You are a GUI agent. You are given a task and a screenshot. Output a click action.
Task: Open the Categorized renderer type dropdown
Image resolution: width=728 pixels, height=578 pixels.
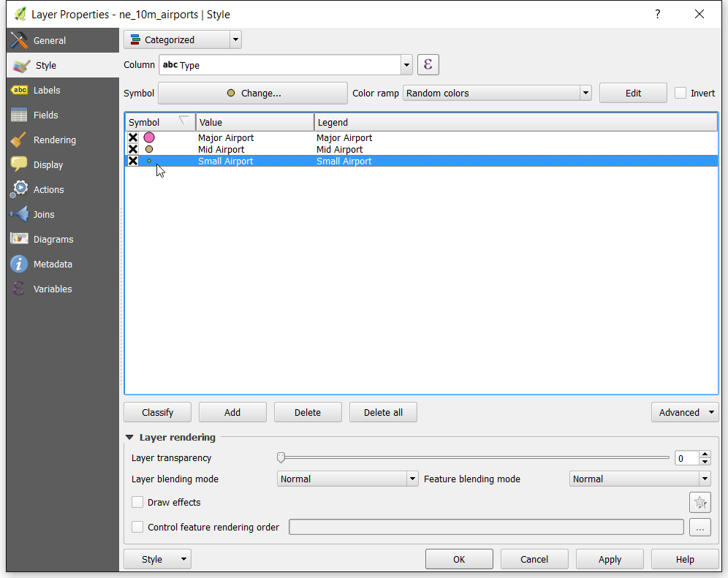[x=183, y=39]
